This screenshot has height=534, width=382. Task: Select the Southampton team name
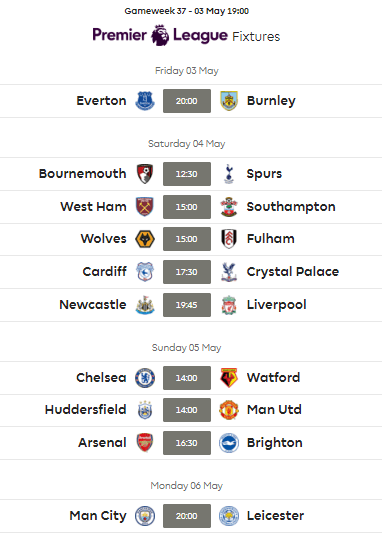pos(291,207)
